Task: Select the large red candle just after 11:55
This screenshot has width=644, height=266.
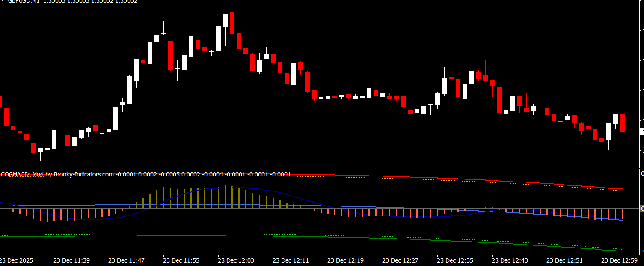Action: coord(170,55)
